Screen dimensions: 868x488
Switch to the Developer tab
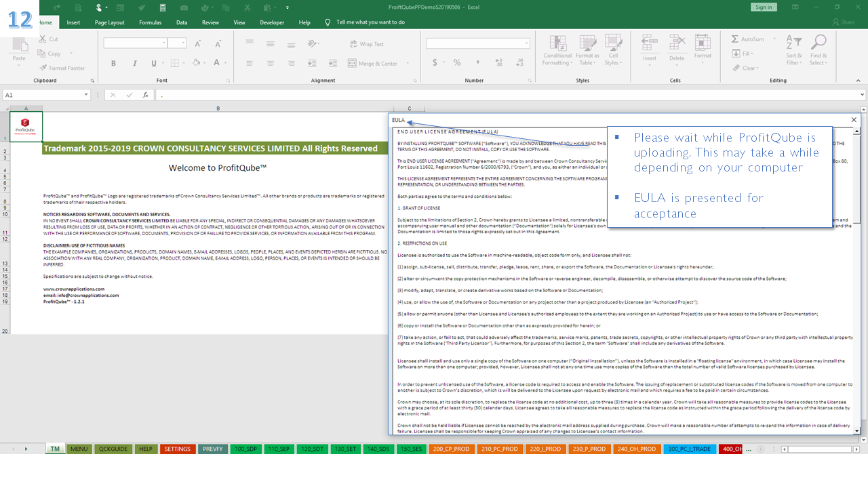tap(272, 22)
